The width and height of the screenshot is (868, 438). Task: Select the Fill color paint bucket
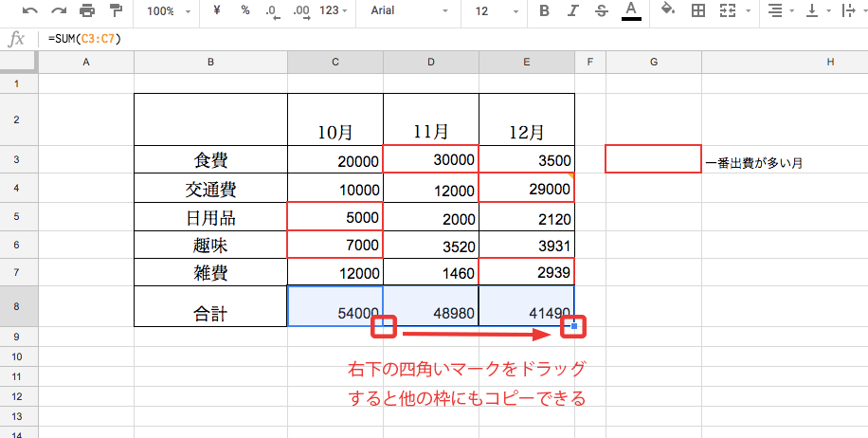coord(667,11)
